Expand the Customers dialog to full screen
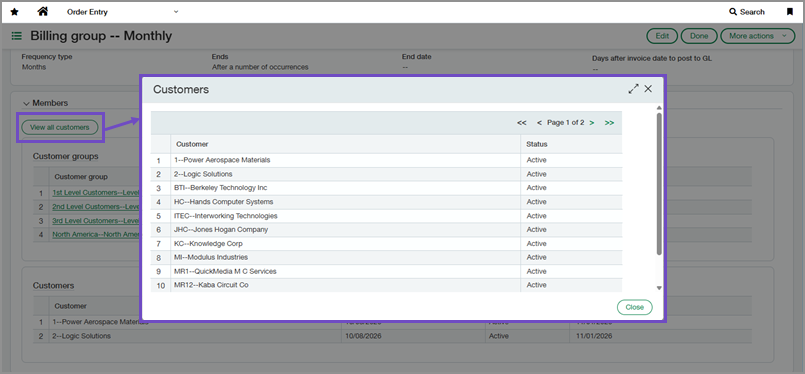Viewport: 805px width, 374px height. (634, 89)
